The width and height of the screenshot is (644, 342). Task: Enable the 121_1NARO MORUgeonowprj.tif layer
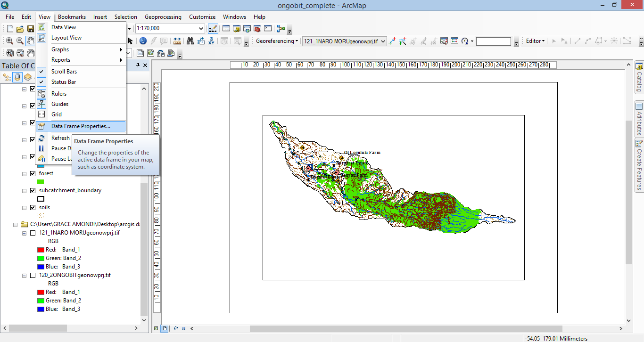(33, 232)
